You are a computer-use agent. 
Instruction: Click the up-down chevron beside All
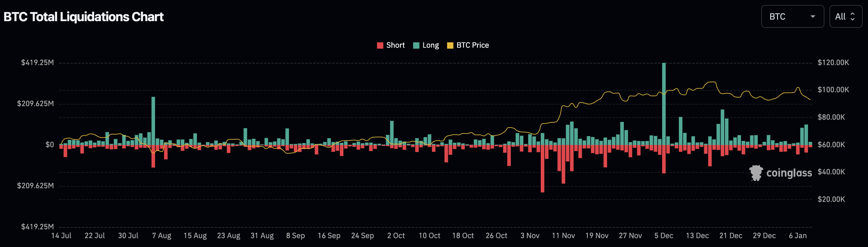(x=853, y=16)
